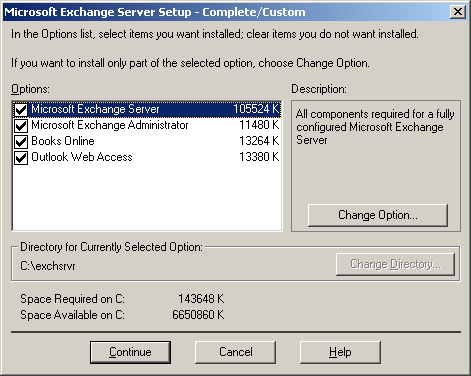Toggle the Books Online checkbox
The height and width of the screenshot is (376, 471).
pos(21,142)
